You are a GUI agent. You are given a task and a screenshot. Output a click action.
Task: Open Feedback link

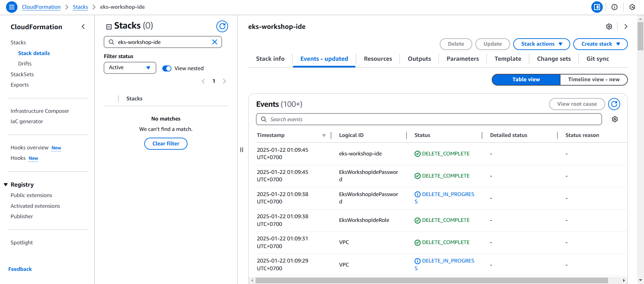point(20,269)
